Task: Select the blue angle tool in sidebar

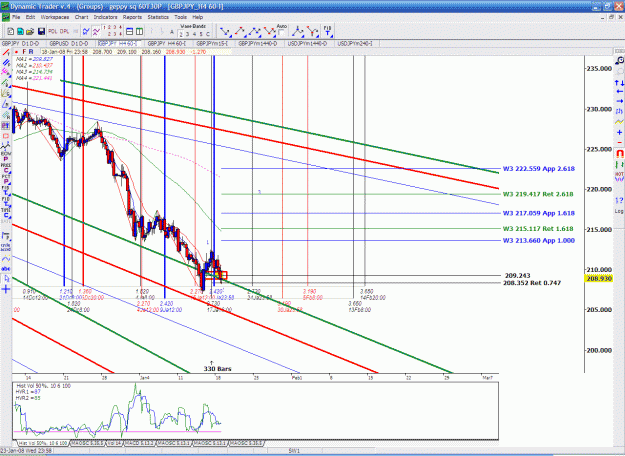Action: pyautogui.click(x=6, y=104)
